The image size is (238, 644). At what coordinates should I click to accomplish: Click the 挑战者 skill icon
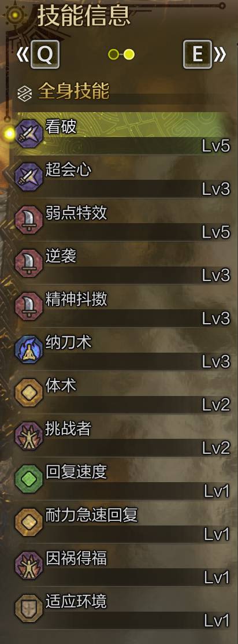[x=29, y=436]
